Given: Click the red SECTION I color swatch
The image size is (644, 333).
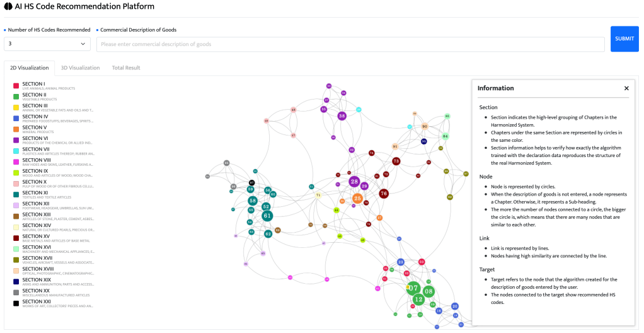Looking at the screenshot, I should [x=16, y=86].
